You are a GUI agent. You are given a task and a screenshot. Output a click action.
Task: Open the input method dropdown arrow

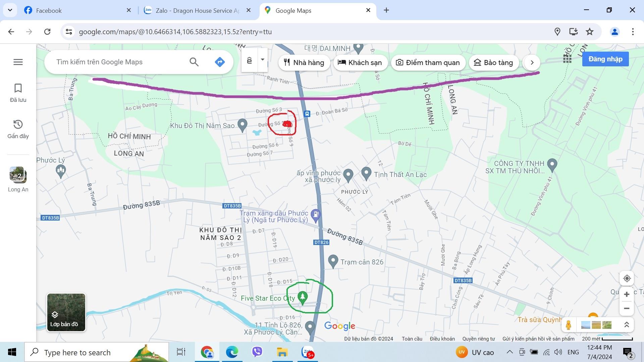click(x=263, y=60)
